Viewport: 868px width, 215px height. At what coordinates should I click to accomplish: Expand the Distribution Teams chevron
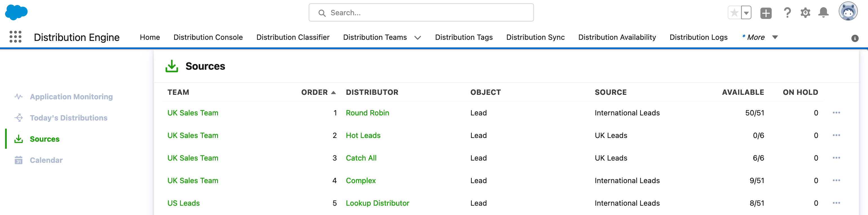click(x=417, y=38)
